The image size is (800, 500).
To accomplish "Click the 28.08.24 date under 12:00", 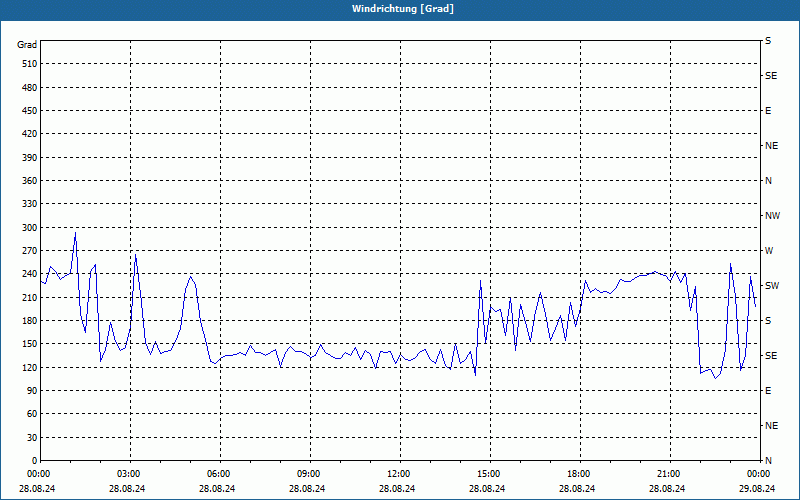I will (x=397, y=488).
